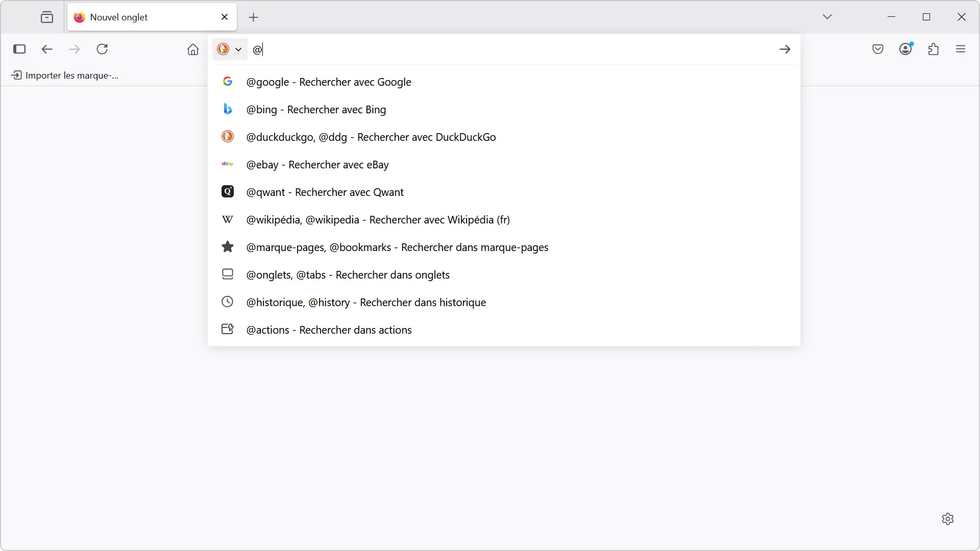980x551 pixels.
Task: Click the go arrow in address bar
Action: 785,49
